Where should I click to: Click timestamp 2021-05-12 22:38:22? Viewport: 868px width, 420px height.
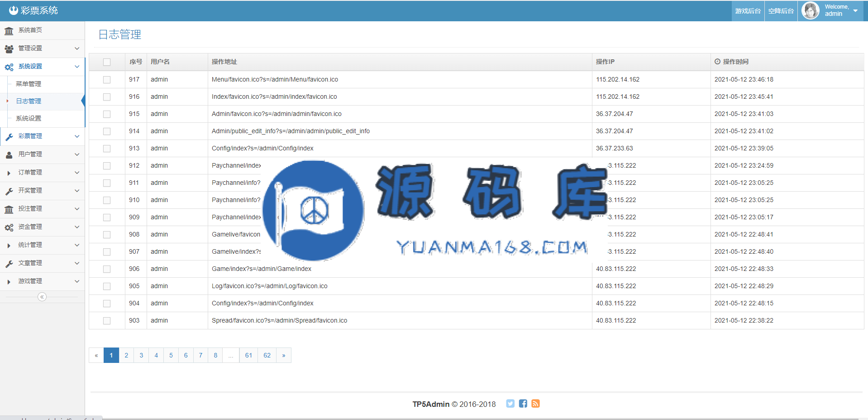744,320
